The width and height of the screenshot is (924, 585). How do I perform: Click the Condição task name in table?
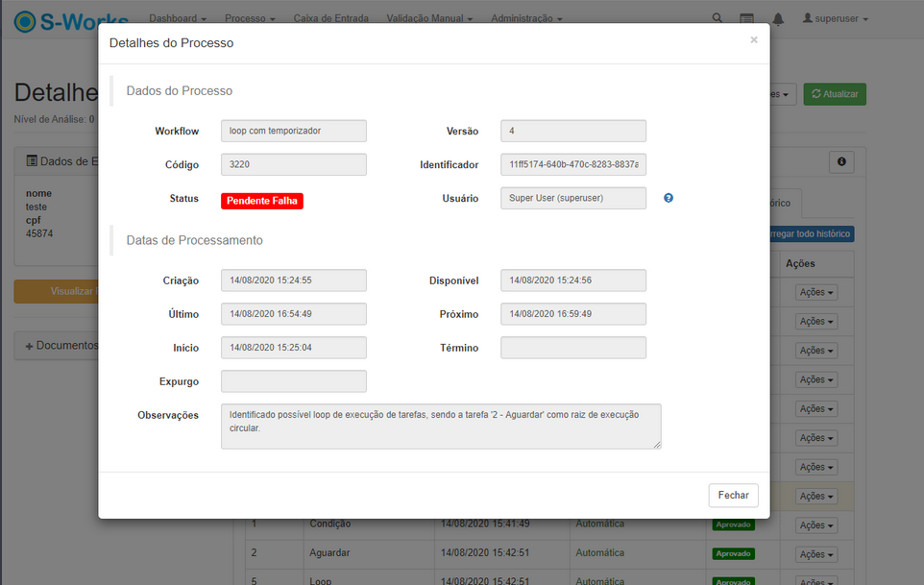[x=330, y=524]
